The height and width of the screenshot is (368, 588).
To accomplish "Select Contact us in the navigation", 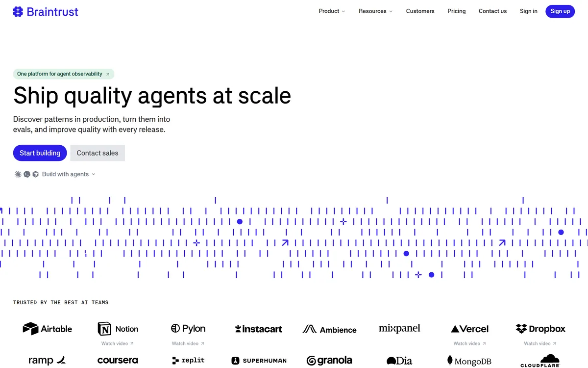I will (492, 11).
